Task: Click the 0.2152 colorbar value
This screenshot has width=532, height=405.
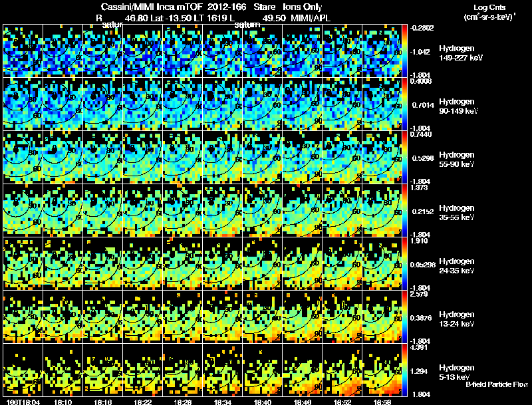Action: [423, 211]
